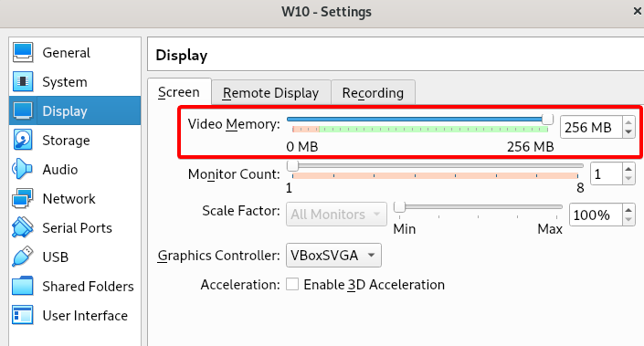Click the Screen tab
Viewport: 644px width, 346px height.
(x=179, y=92)
